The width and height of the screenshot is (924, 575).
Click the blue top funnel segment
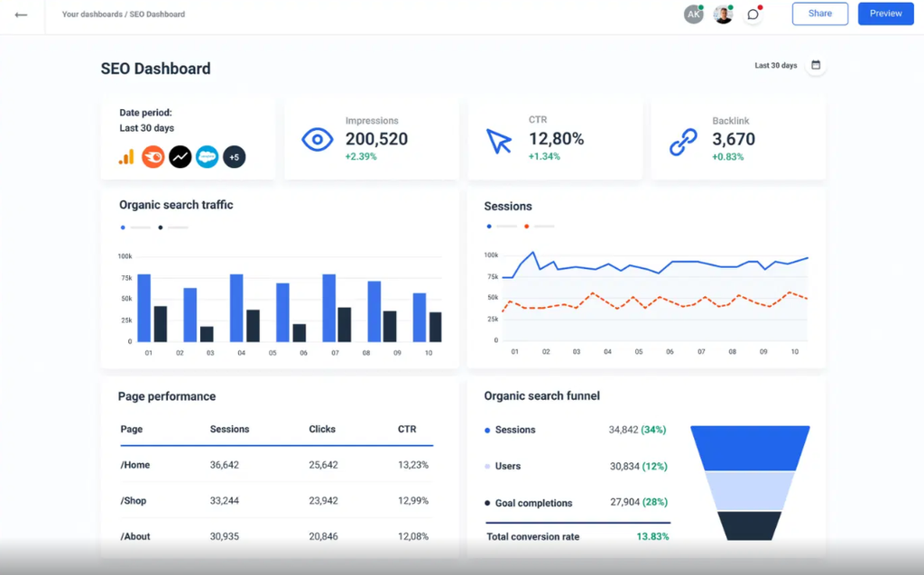750,449
